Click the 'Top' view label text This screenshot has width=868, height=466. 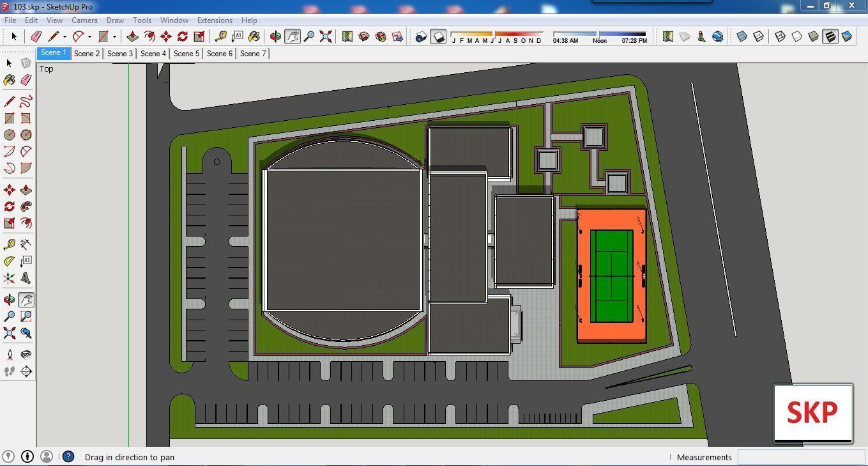coord(47,68)
